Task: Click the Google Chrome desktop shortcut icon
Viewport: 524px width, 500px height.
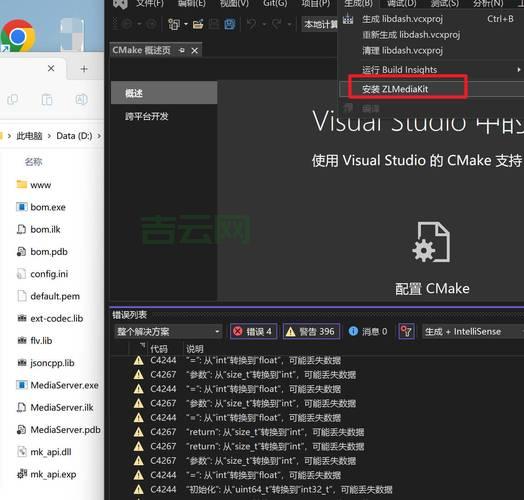Action: point(17,36)
